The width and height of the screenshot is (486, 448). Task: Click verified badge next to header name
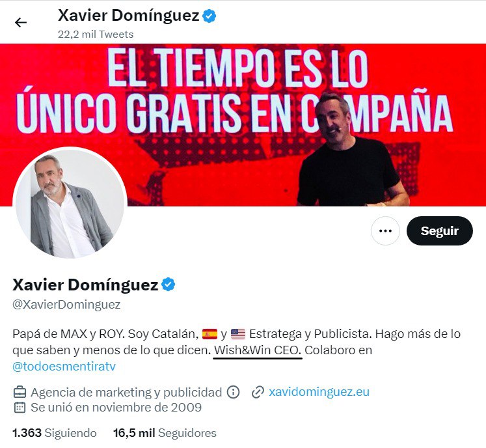pos(209,16)
